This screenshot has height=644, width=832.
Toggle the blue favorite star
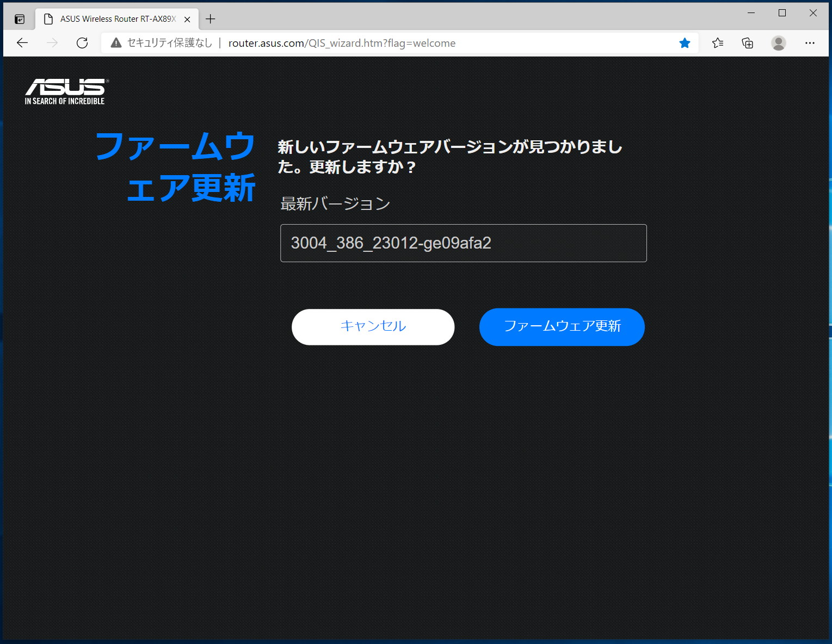click(x=685, y=43)
